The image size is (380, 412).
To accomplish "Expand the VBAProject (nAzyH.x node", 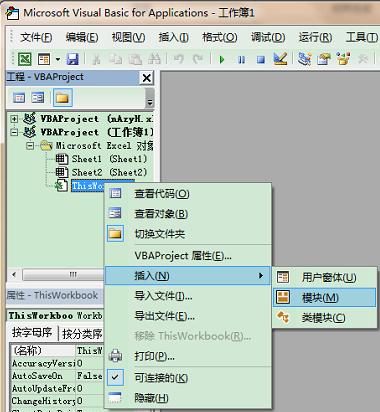I will pyautogui.click(x=14, y=119).
